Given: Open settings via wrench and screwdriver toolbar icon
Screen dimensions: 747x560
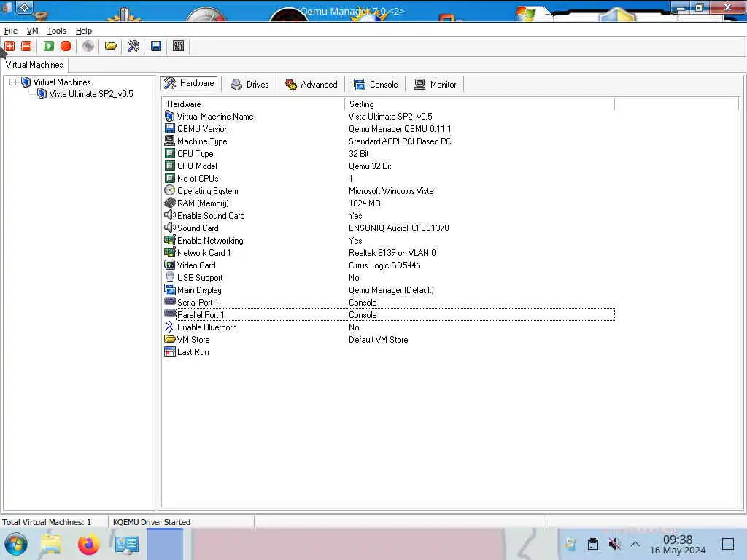Looking at the screenshot, I should [x=133, y=46].
